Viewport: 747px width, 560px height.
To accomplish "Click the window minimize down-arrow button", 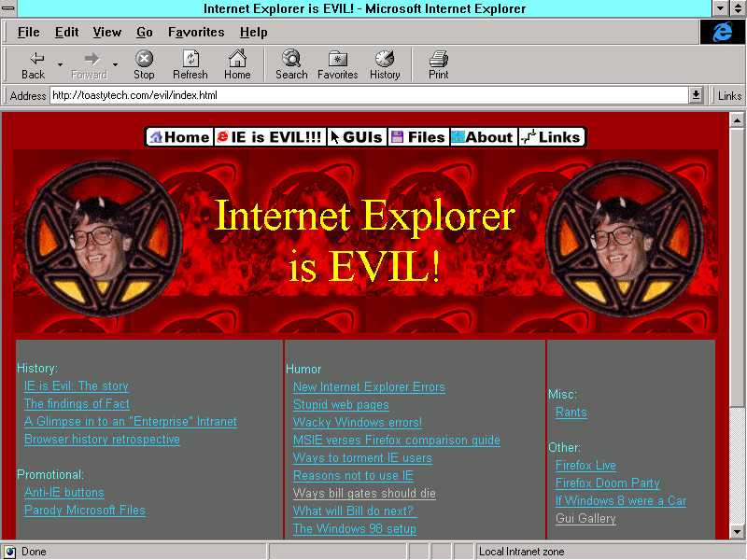I will (720, 8).
